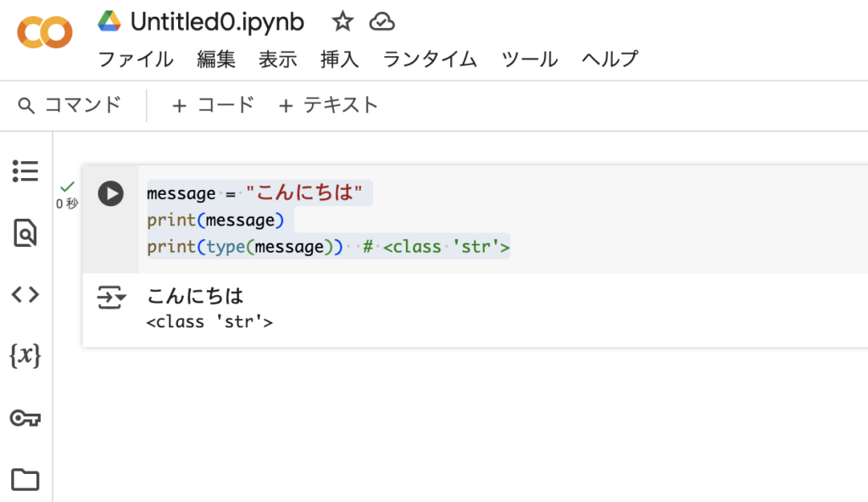Run the code cell
The height and width of the screenshot is (502, 868).
[111, 194]
